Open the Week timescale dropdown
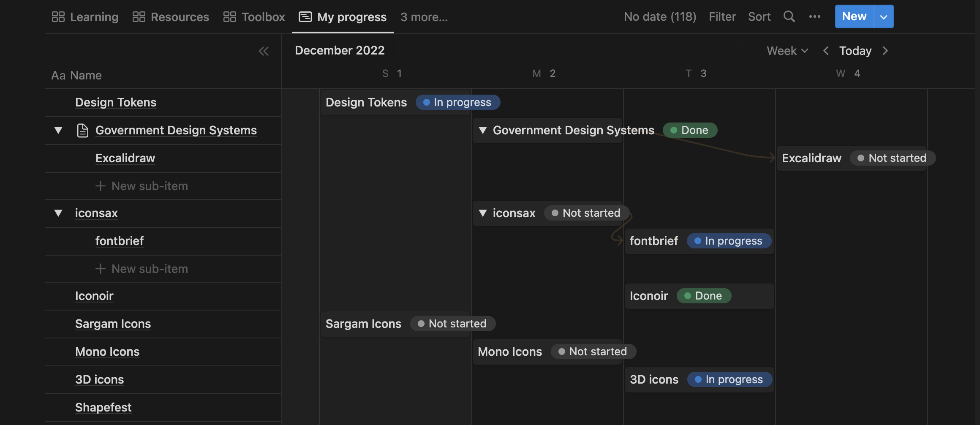Viewport: 980px width, 425px height. tap(787, 51)
